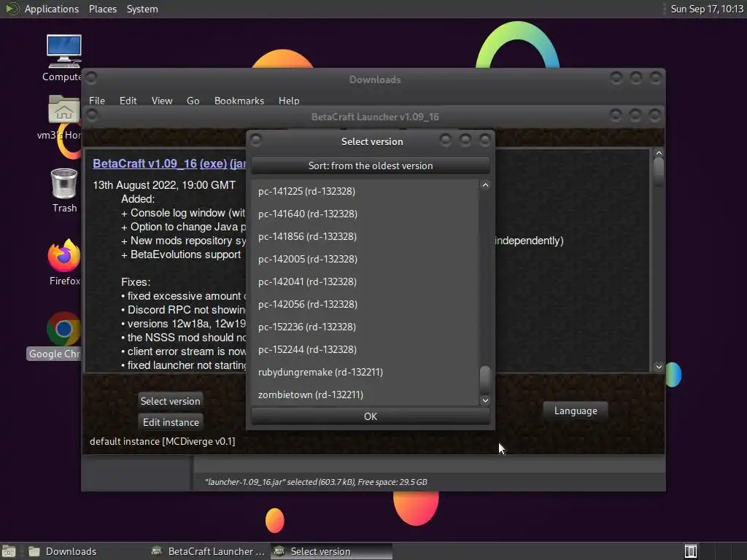Image resolution: width=747 pixels, height=560 pixels.
Task: Open Edit menu in Downloads window
Action: point(128,101)
